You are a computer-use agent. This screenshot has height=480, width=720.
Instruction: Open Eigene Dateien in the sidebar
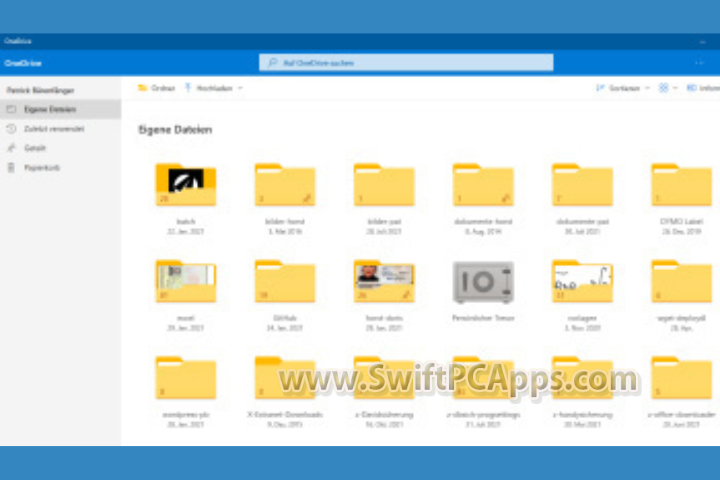click(x=60, y=109)
